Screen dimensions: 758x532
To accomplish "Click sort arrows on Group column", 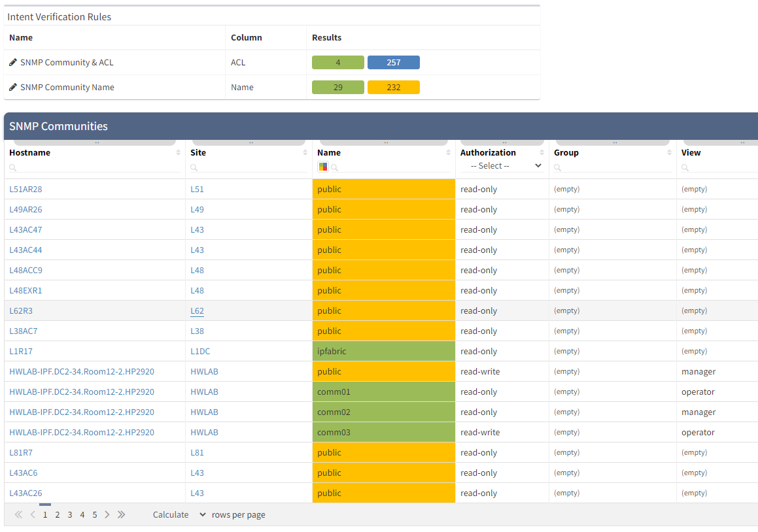I will pos(670,153).
